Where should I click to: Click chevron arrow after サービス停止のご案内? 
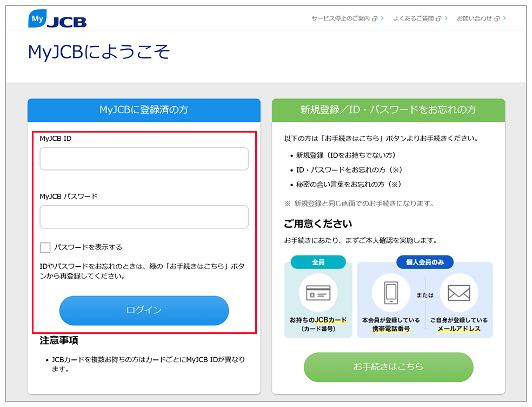[382, 18]
